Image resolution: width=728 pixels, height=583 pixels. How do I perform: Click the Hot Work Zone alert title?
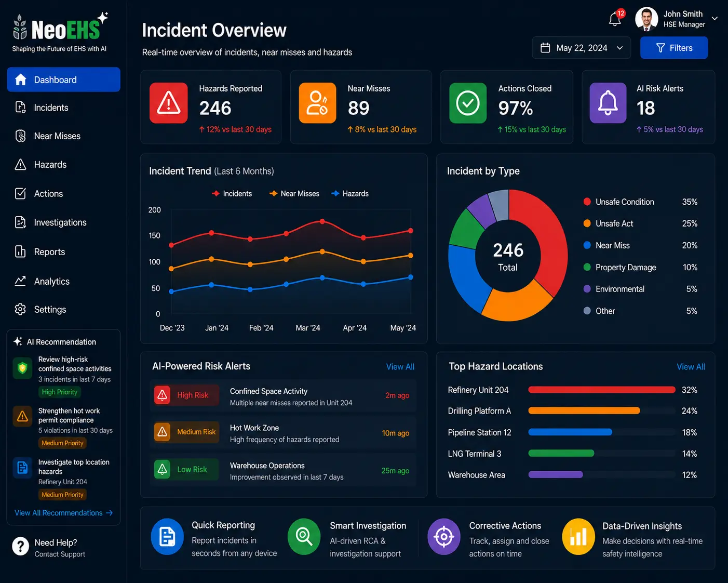point(254,428)
